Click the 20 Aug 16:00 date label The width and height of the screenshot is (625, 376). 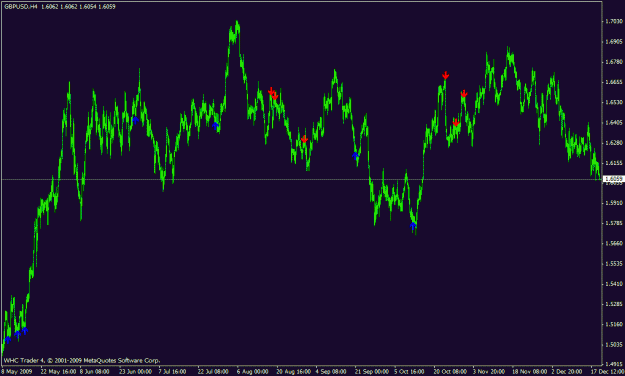tap(294, 372)
